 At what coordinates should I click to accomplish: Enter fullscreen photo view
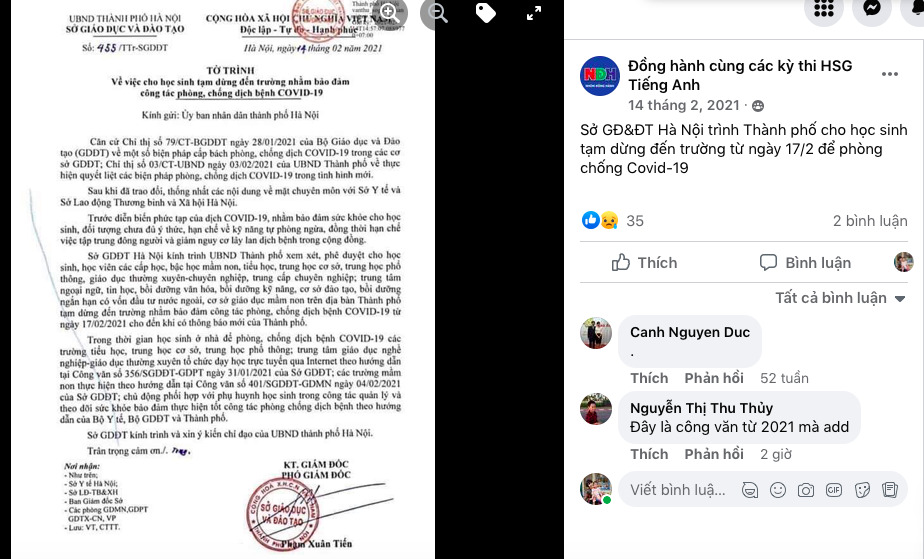[x=533, y=14]
